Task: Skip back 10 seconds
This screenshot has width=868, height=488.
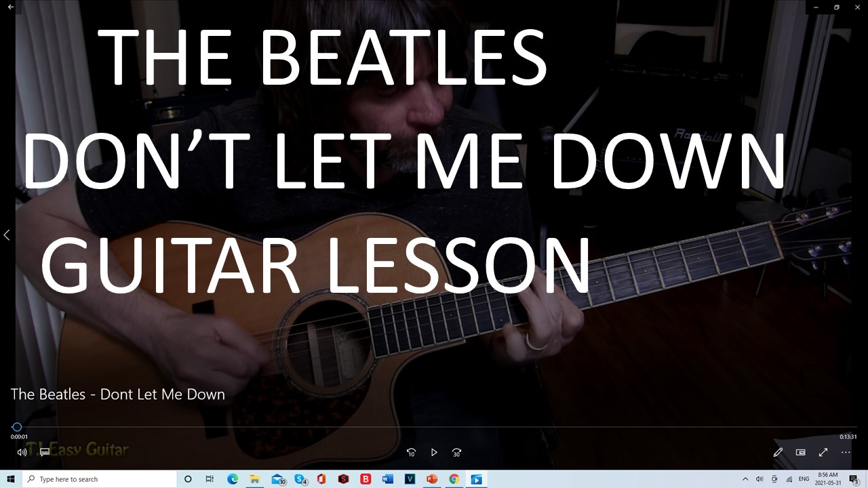Action: coord(411,452)
